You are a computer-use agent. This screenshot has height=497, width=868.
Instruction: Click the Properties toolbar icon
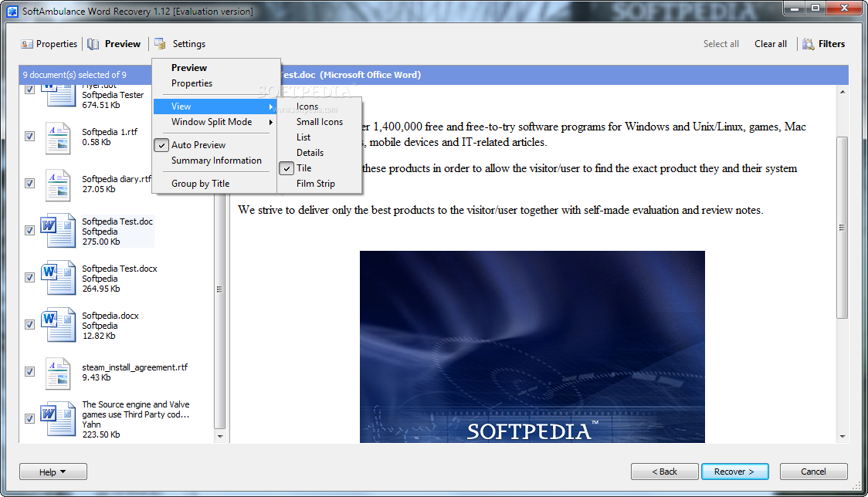tap(26, 44)
